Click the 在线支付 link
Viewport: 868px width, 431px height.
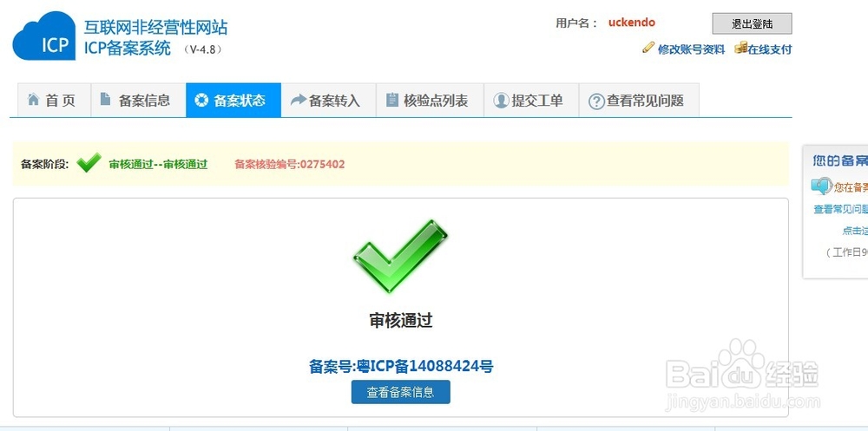(x=769, y=49)
